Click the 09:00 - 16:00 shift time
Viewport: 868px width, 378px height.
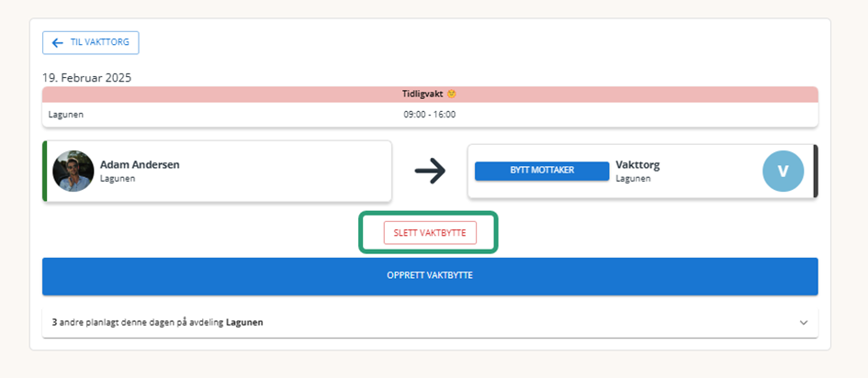(430, 115)
